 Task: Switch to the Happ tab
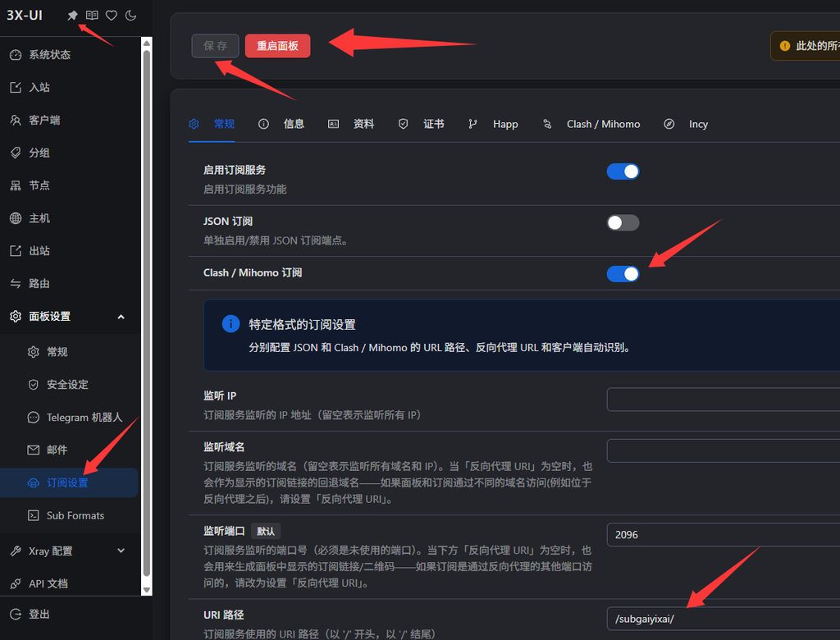pyautogui.click(x=493, y=125)
